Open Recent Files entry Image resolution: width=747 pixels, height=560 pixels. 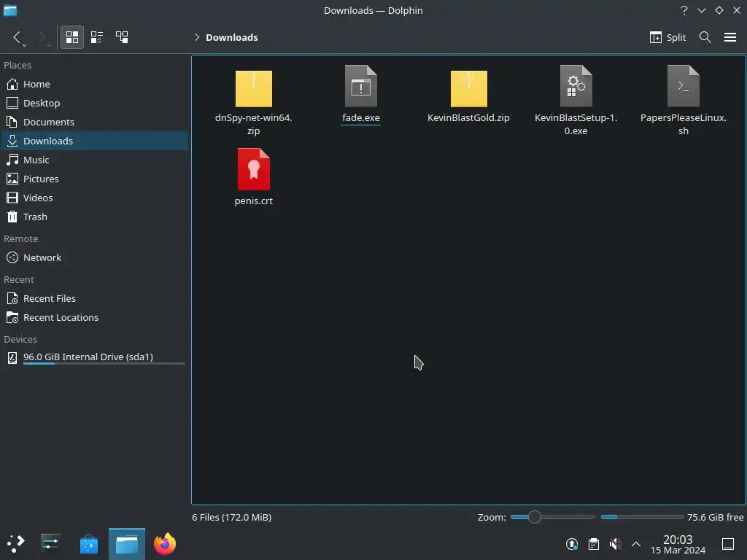[95, 298]
